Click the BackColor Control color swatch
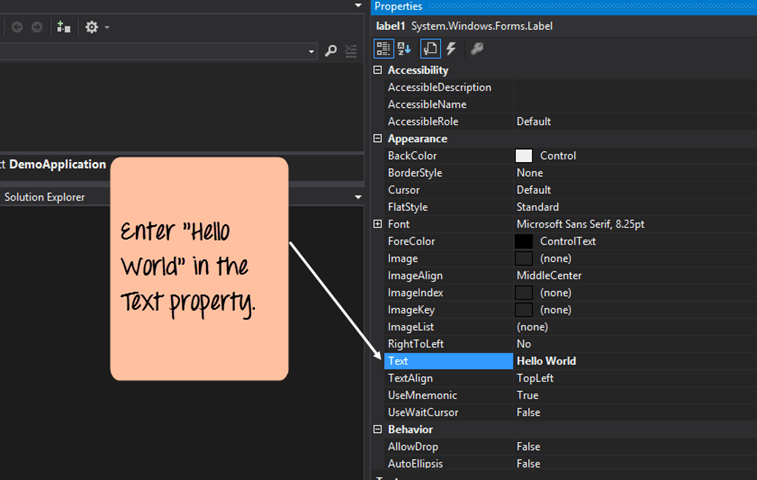This screenshot has width=757, height=480. pos(524,156)
